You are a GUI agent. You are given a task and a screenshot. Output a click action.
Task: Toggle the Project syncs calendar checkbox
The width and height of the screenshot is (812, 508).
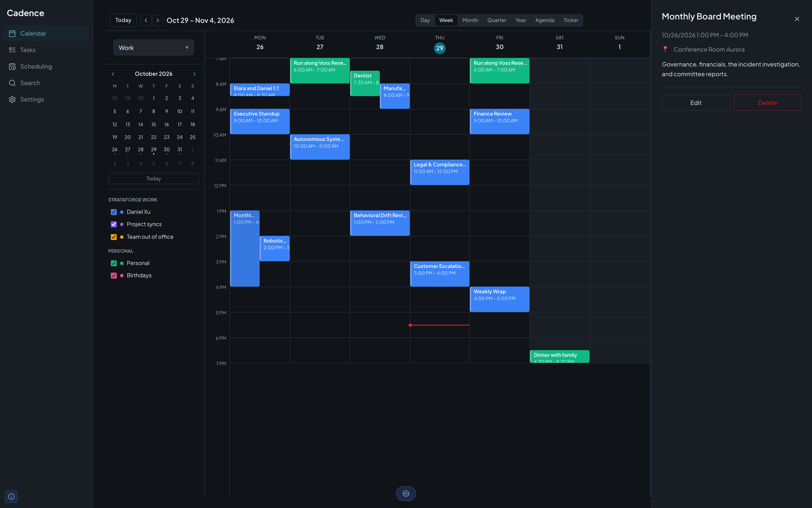pos(114,225)
